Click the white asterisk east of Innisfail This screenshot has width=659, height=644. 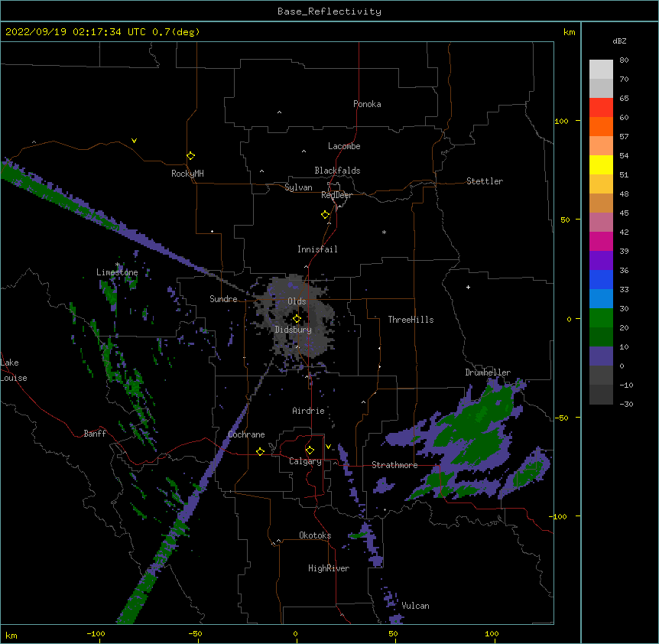click(x=384, y=232)
